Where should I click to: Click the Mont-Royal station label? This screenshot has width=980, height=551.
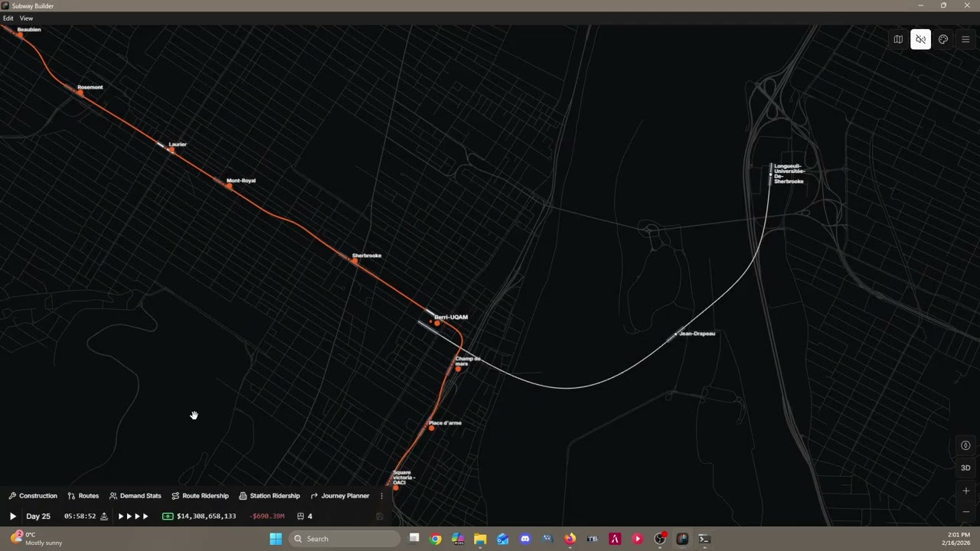coord(241,181)
